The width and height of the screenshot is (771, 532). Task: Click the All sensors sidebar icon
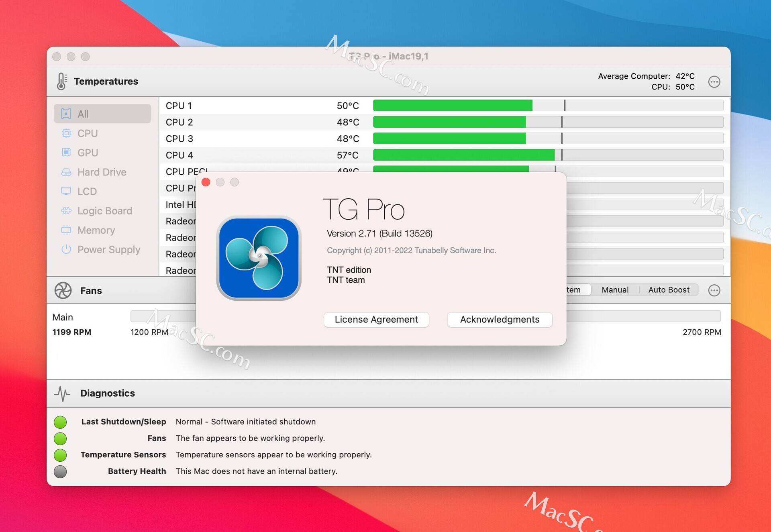(66, 114)
